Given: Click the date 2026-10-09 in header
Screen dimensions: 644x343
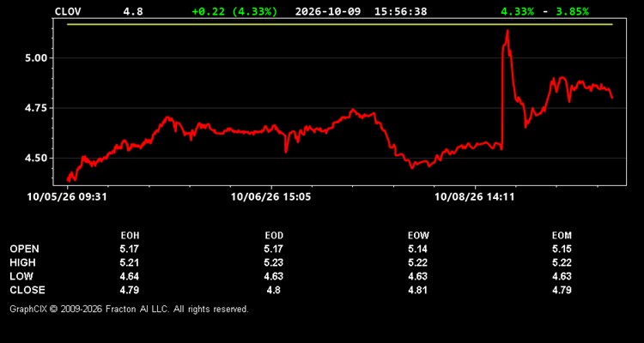Looking at the screenshot, I should (328, 11).
